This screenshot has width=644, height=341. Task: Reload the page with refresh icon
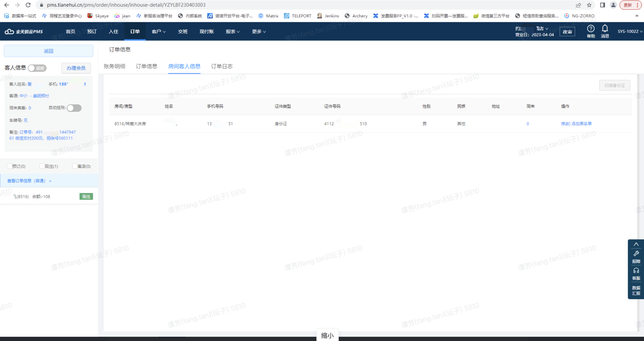[28, 5]
